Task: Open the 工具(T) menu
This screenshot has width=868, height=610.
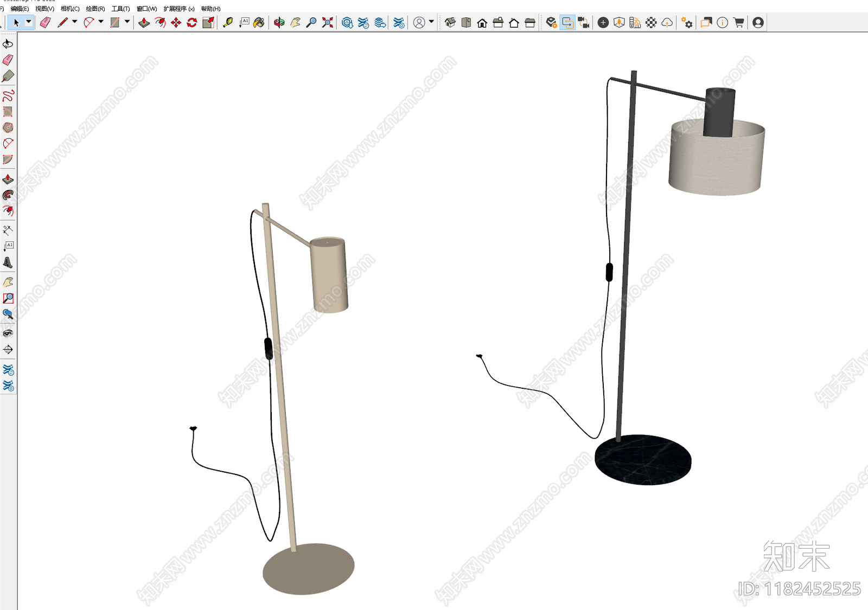Action: click(120, 9)
